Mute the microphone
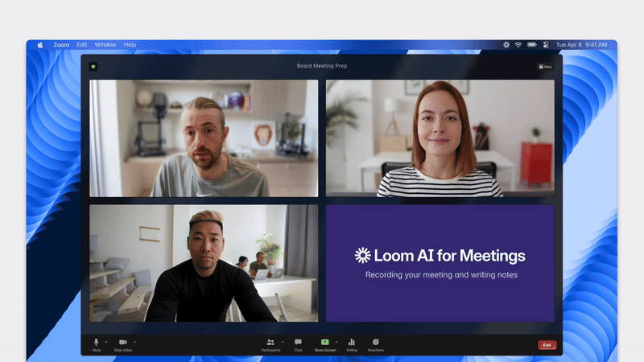Image resolution: width=644 pixels, height=362 pixels. pyautogui.click(x=97, y=343)
